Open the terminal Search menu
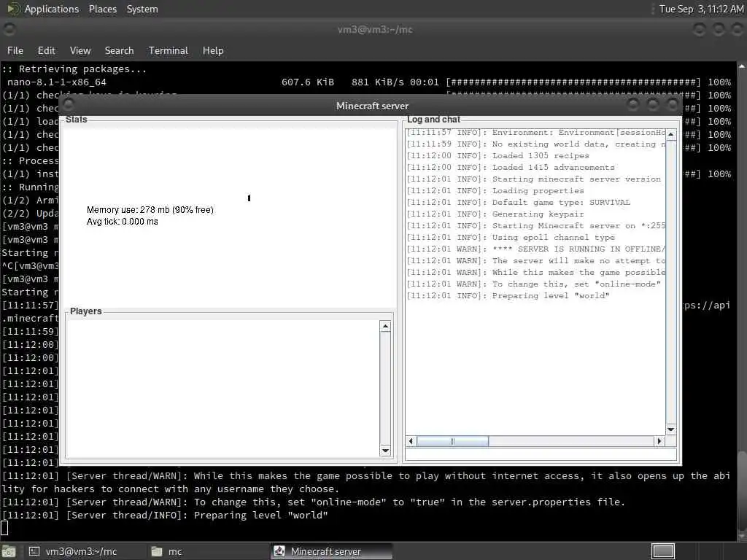The width and height of the screenshot is (747, 560). point(119,50)
